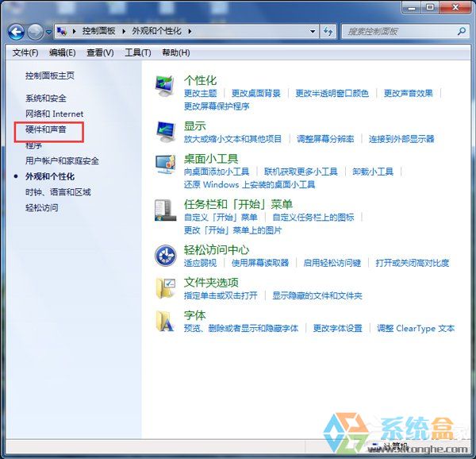Open 轻松访问 in sidebar
The image size is (476, 459).
coord(42,208)
